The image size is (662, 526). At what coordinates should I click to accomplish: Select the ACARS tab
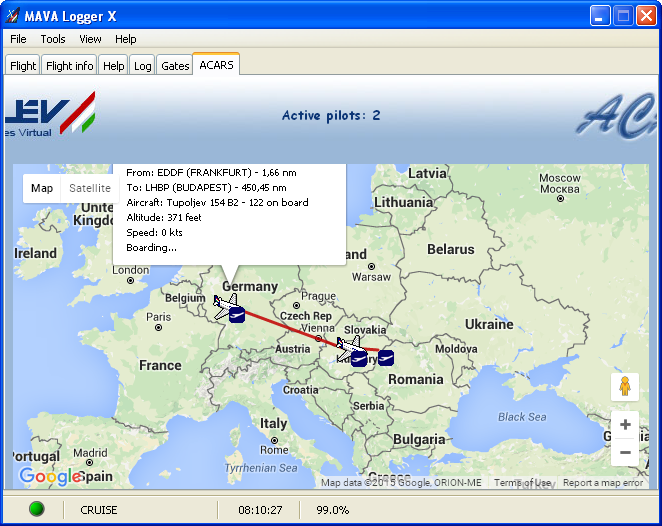(x=216, y=65)
